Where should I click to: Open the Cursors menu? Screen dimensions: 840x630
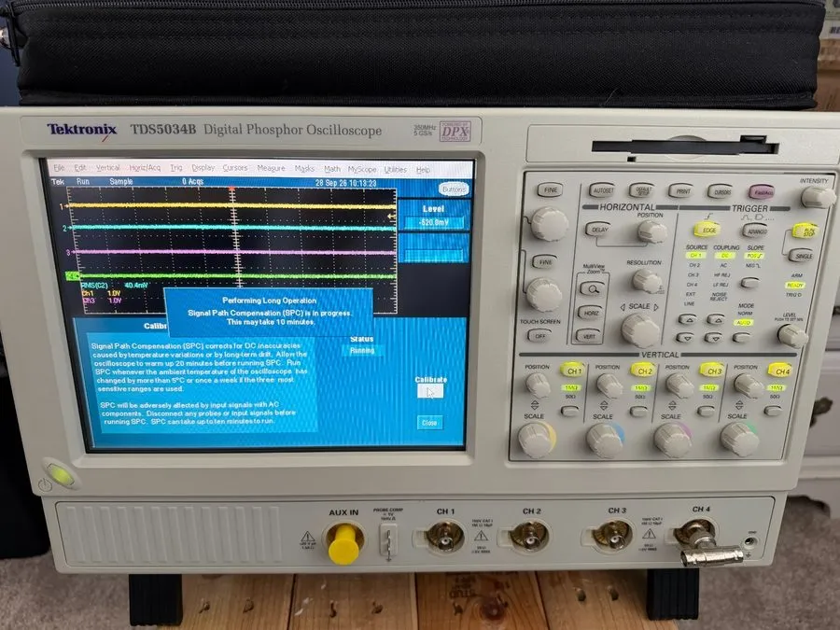tap(234, 168)
